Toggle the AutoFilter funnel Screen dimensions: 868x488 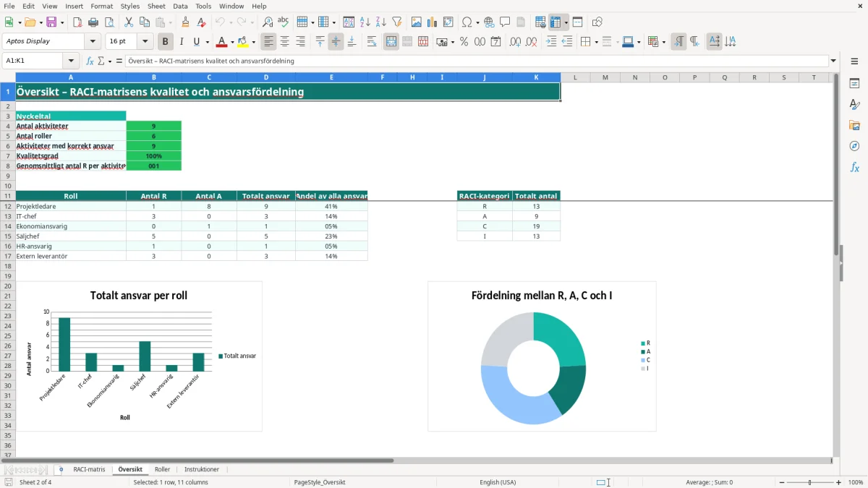[396, 22]
